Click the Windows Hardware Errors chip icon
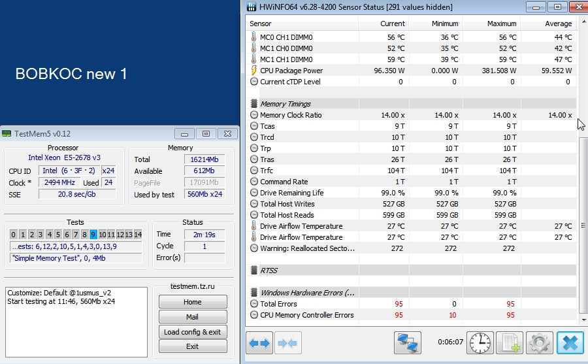 254,293
